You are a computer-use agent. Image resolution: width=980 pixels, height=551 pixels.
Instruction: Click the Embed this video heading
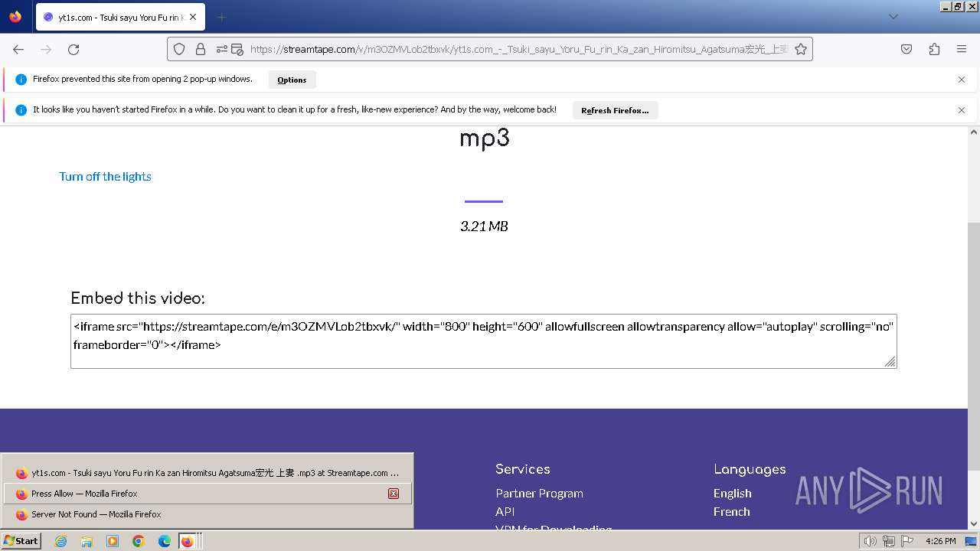click(138, 298)
